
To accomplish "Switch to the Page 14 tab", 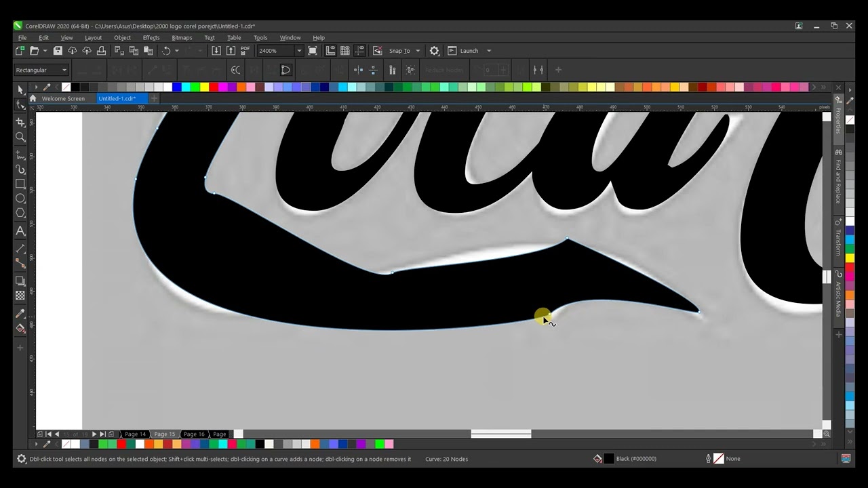I will 135,434.
